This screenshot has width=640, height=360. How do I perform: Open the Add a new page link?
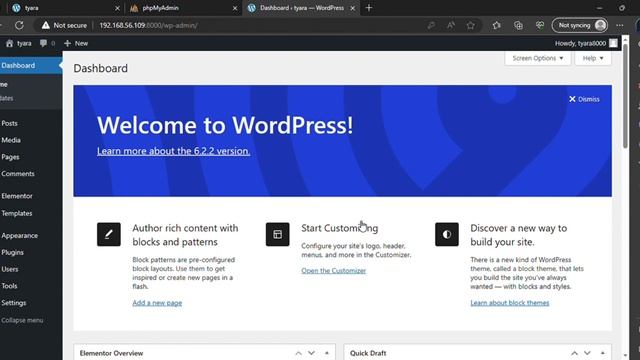(x=157, y=303)
